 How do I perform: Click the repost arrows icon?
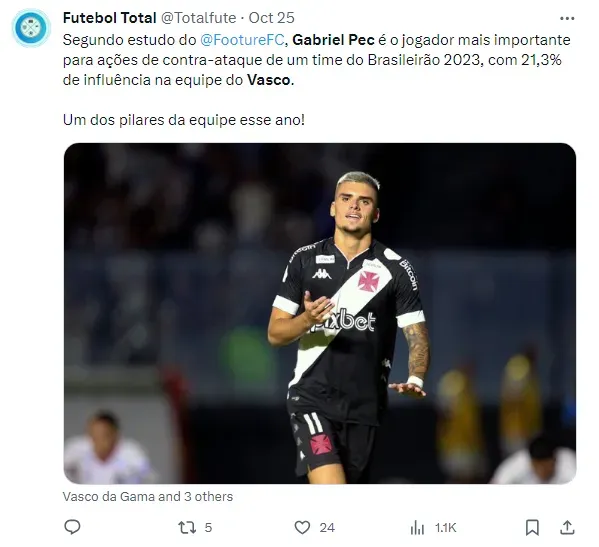tap(187, 528)
